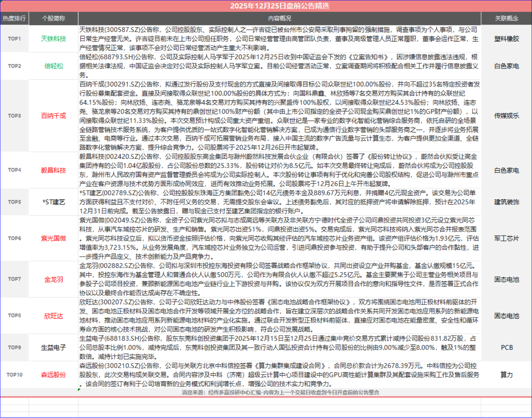
Task: Select stock name "倍轻松"
Action: click(53, 66)
